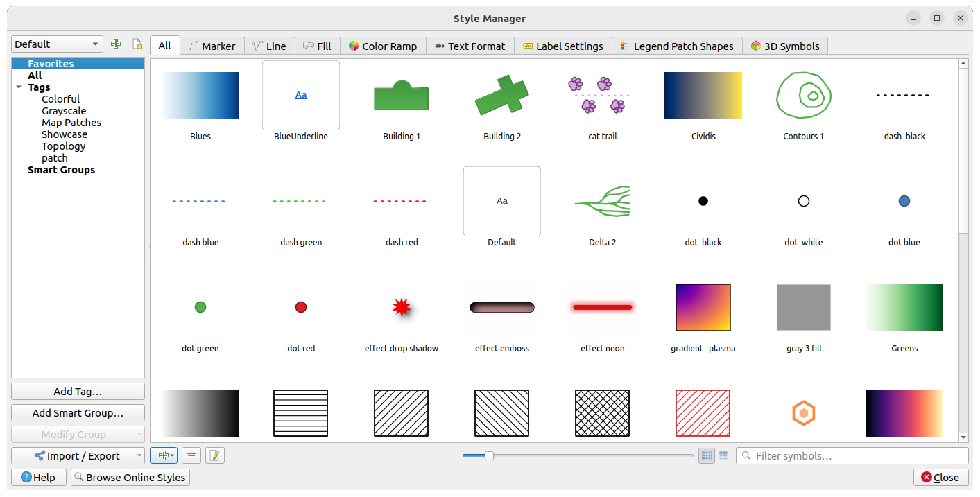Open the Import / Export menu
Viewport: 980px width, 497px height.
point(78,455)
